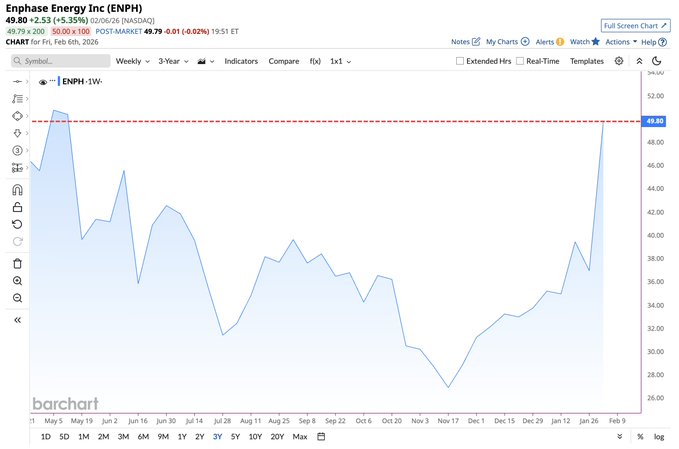Screen dimensions: 679x449
Task: Open the circled number 3 tool
Action: pyautogui.click(x=17, y=150)
